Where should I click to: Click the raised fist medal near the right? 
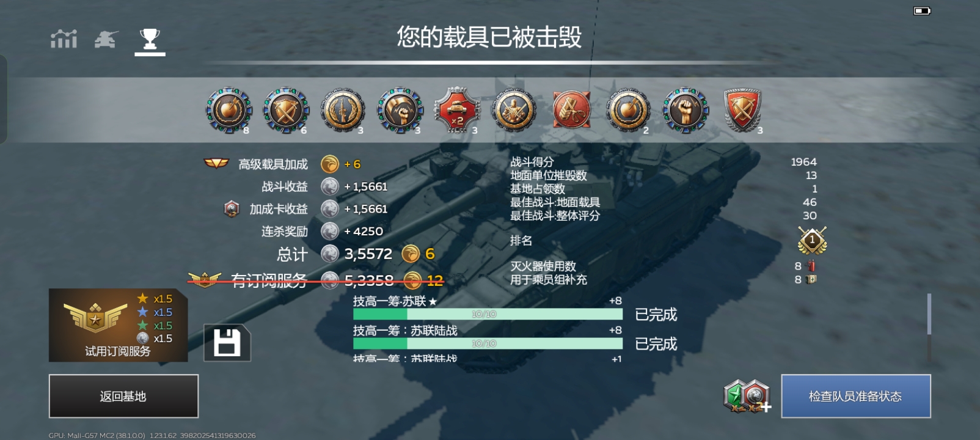686,110
